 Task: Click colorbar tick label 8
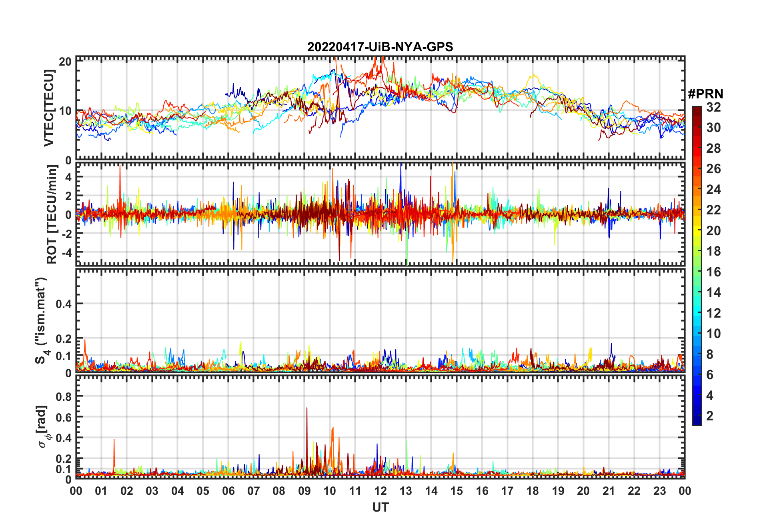coord(710,354)
